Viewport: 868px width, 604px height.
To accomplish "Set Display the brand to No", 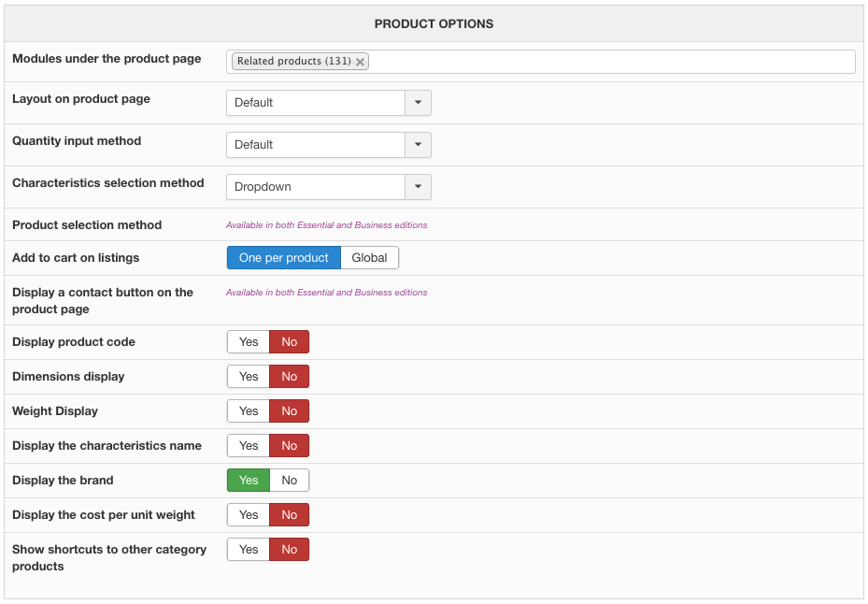I will click(290, 481).
